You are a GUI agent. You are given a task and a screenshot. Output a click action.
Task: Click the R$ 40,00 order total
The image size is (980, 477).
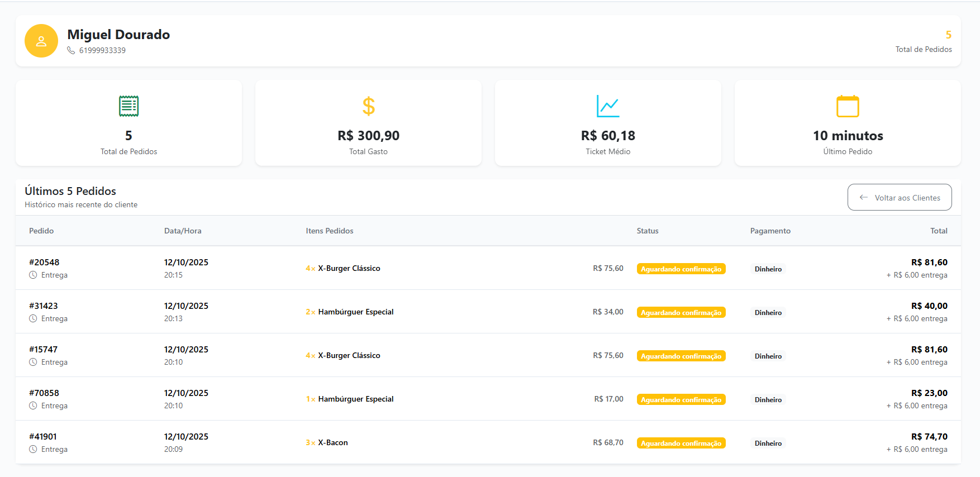point(929,306)
